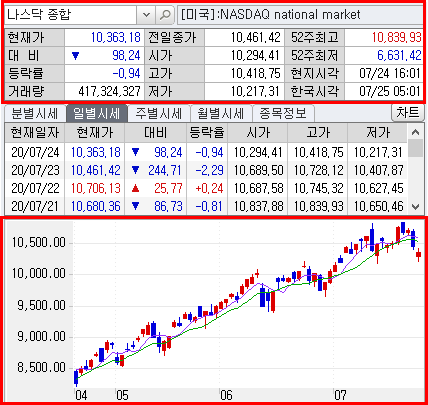The image size is (428, 405).
Task: Click the table scrollbar up arrow
Action: pos(415,132)
